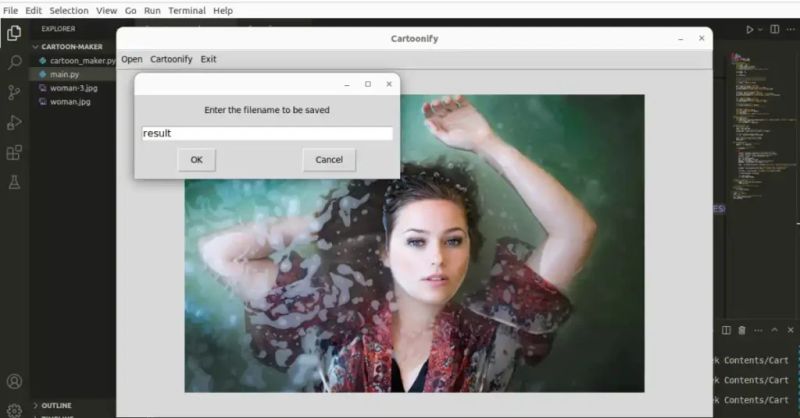800x418 pixels.
Task: Open the Go menu
Action: coord(131,10)
